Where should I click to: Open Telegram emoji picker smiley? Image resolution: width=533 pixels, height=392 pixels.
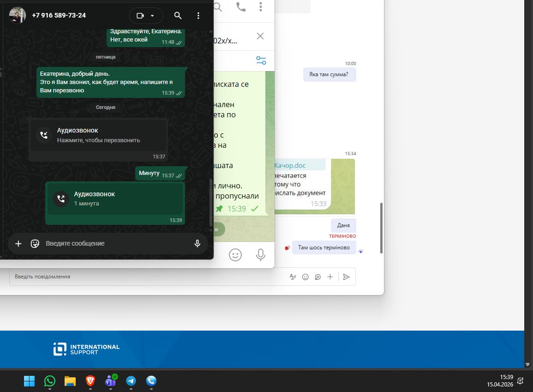(235, 255)
